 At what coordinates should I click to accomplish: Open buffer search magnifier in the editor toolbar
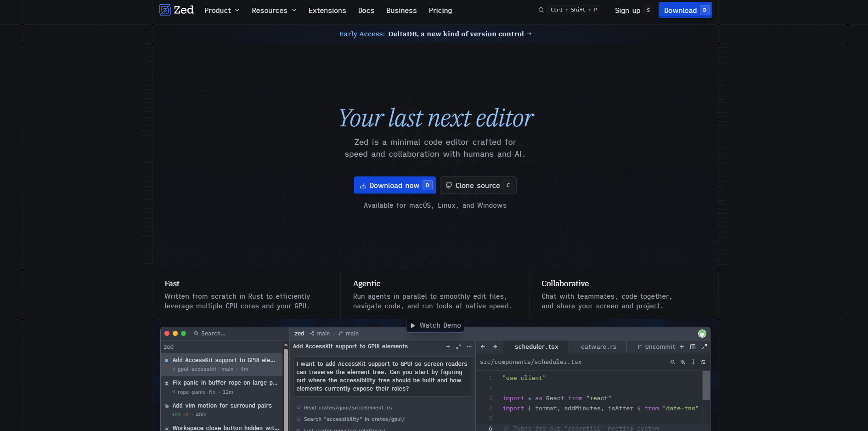point(672,362)
